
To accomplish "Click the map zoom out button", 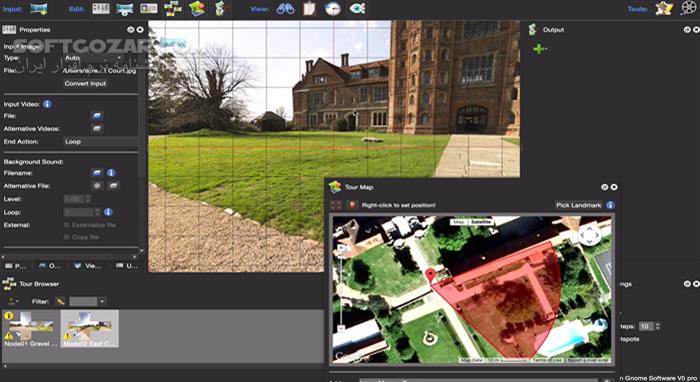I will coord(342,328).
